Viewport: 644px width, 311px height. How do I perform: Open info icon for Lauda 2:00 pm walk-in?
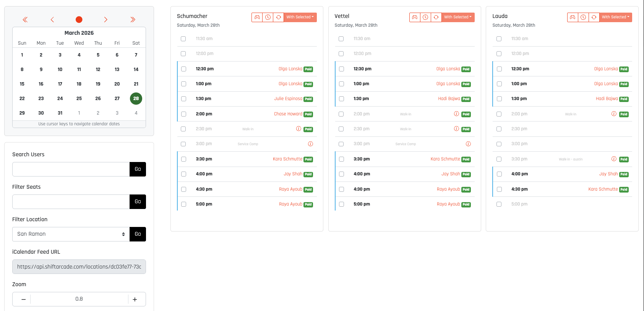614,114
